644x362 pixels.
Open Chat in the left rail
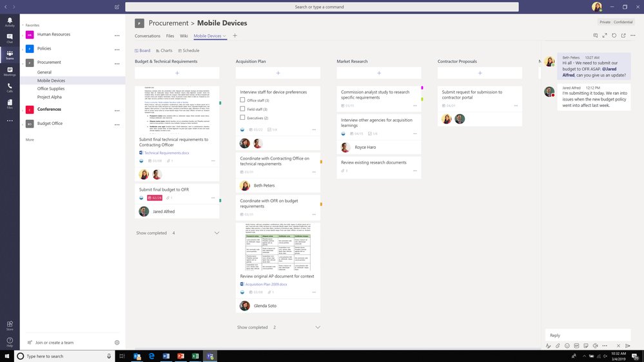(x=10, y=38)
